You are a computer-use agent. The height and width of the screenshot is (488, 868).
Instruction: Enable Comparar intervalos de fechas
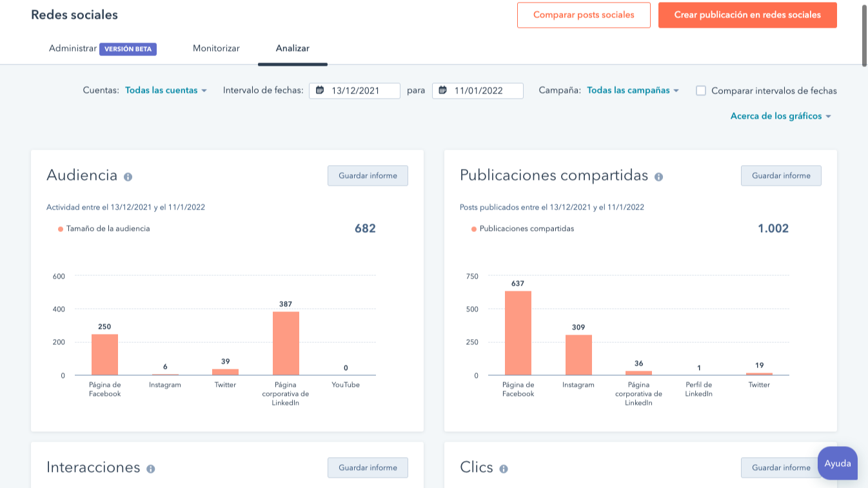(700, 91)
